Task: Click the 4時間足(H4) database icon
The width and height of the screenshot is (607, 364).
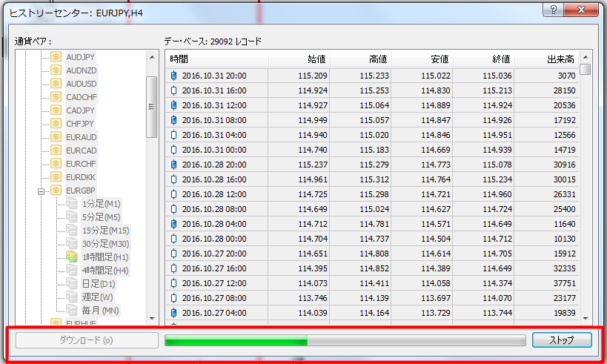Action: point(72,270)
